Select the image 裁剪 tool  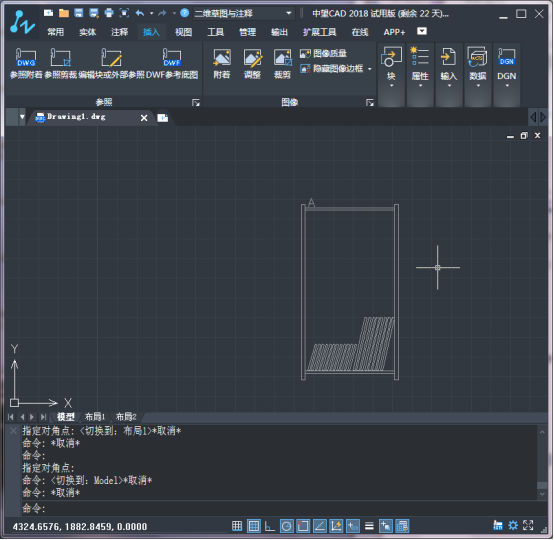coord(282,64)
